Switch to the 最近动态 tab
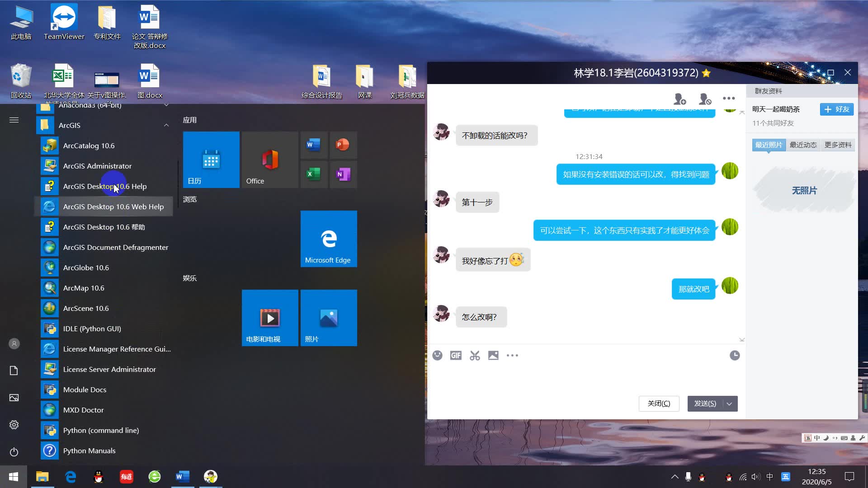This screenshot has height=488, width=868. point(803,145)
